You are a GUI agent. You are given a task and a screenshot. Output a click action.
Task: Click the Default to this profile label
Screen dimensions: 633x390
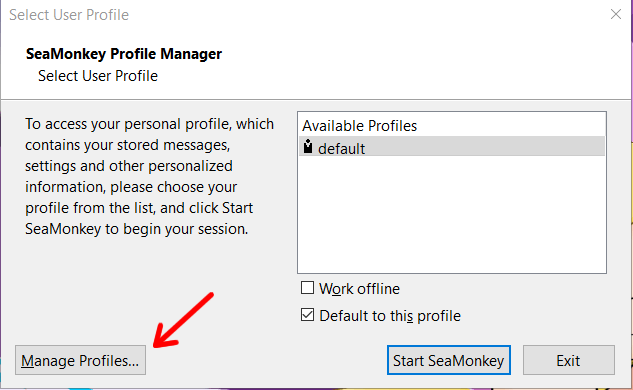pyautogui.click(x=390, y=316)
